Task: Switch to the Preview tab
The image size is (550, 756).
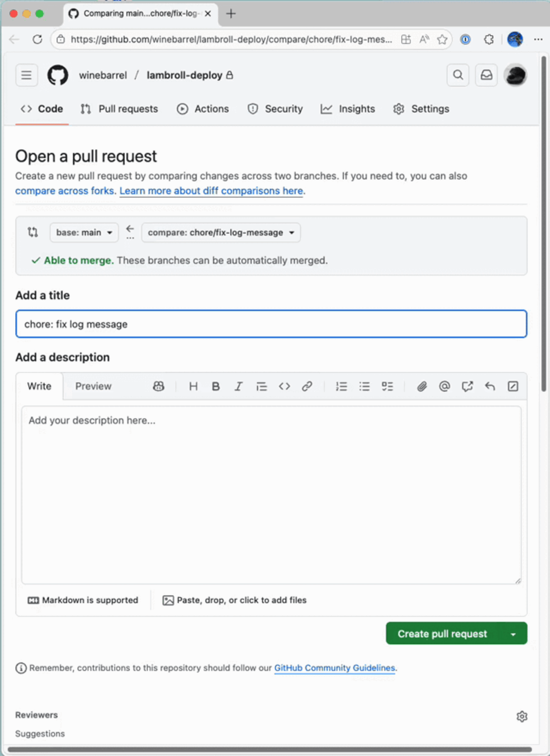Action: click(93, 386)
